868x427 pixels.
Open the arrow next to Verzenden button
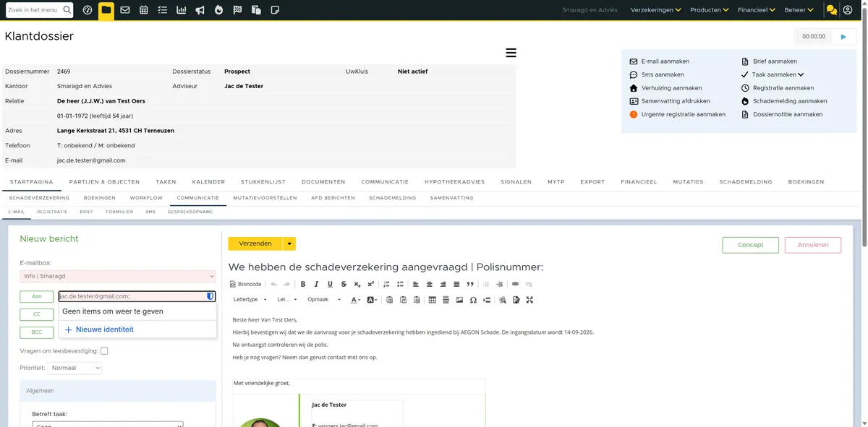coord(289,244)
